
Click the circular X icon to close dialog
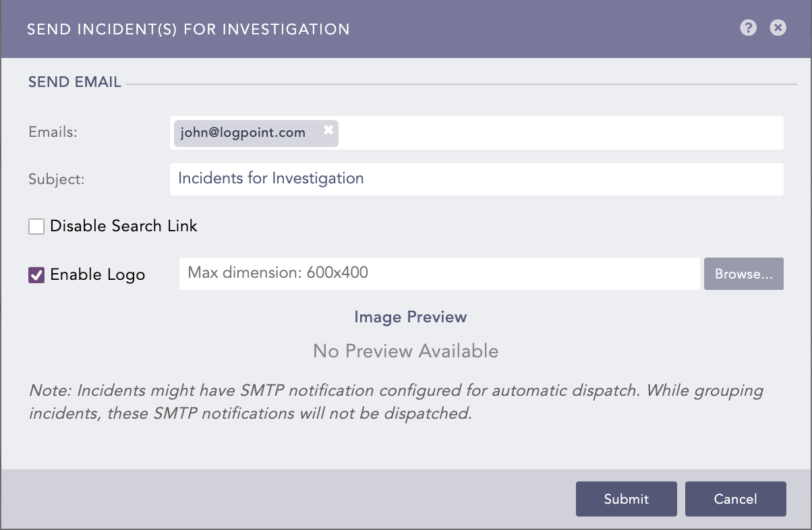tap(778, 28)
